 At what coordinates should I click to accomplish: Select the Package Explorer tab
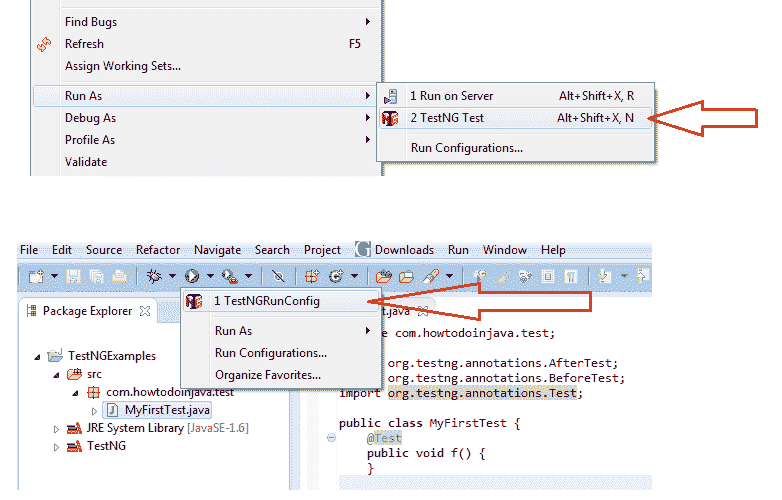pyautogui.click(x=87, y=311)
